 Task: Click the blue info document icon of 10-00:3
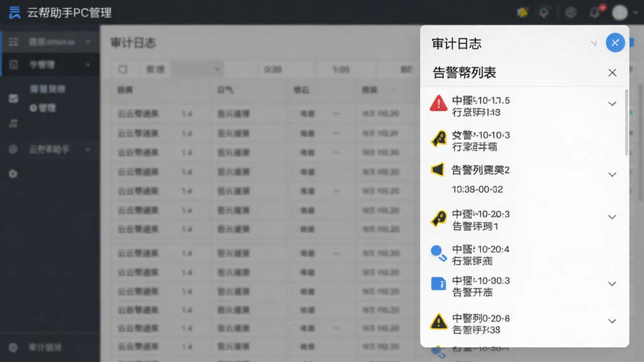pos(438,283)
